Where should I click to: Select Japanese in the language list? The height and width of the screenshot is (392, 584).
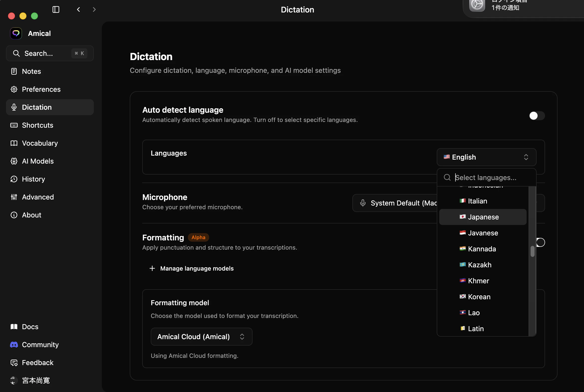pos(483,217)
